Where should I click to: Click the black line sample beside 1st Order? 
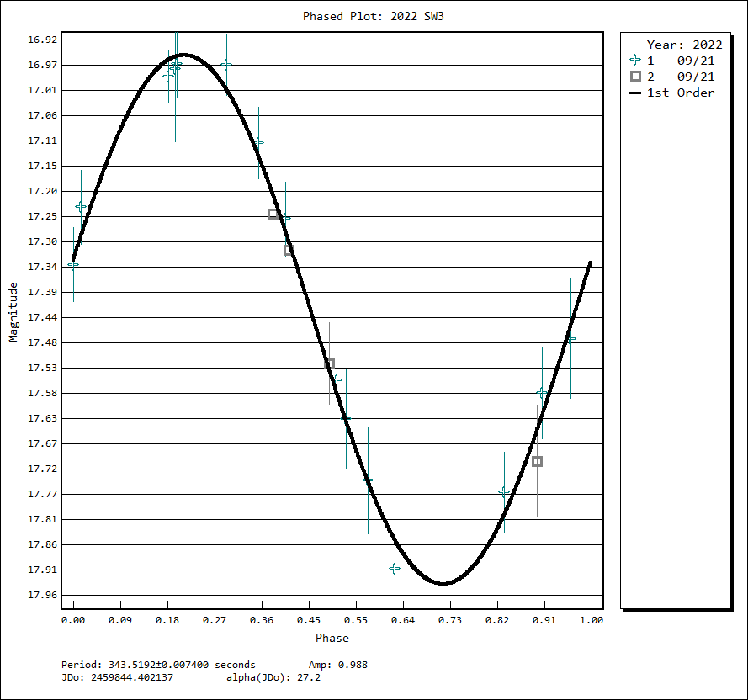click(635, 93)
